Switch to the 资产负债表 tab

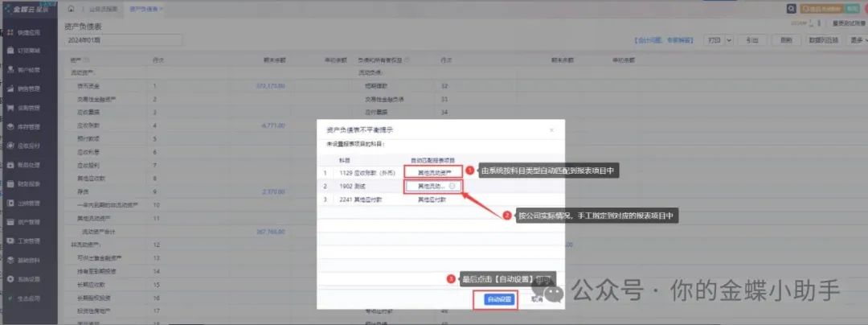point(145,8)
